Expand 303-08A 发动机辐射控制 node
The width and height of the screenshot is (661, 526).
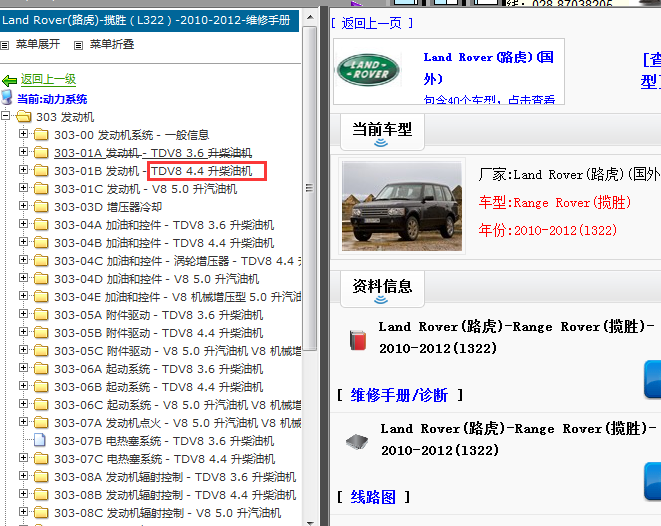(x=24, y=476)
